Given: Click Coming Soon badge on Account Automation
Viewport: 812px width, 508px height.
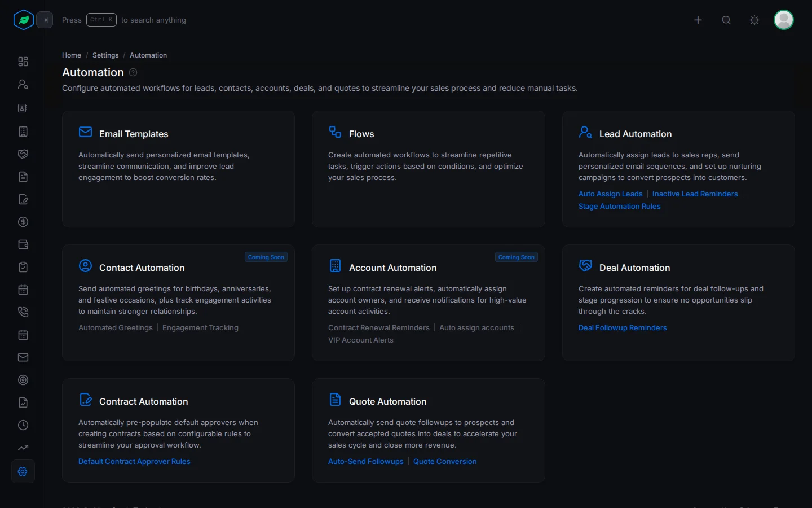Looking at the screenshot, I should tap(516, 257).
